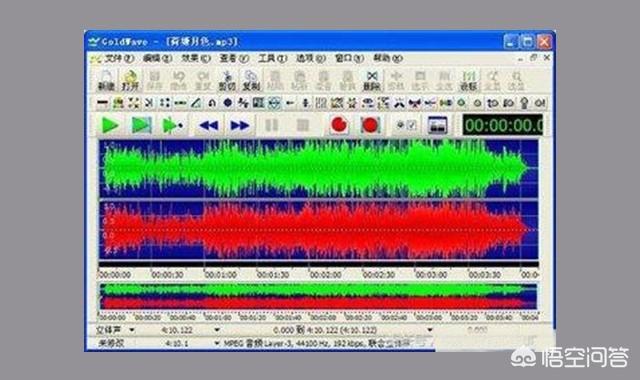This screenshot has width=640, height=380.
Task: Click the 替换 (Replace) toolbar icon
Action: (347, 80)
